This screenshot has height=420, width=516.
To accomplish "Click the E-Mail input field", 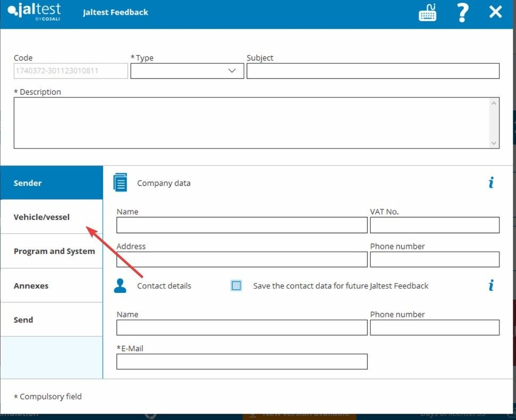I will click(242, 361).
